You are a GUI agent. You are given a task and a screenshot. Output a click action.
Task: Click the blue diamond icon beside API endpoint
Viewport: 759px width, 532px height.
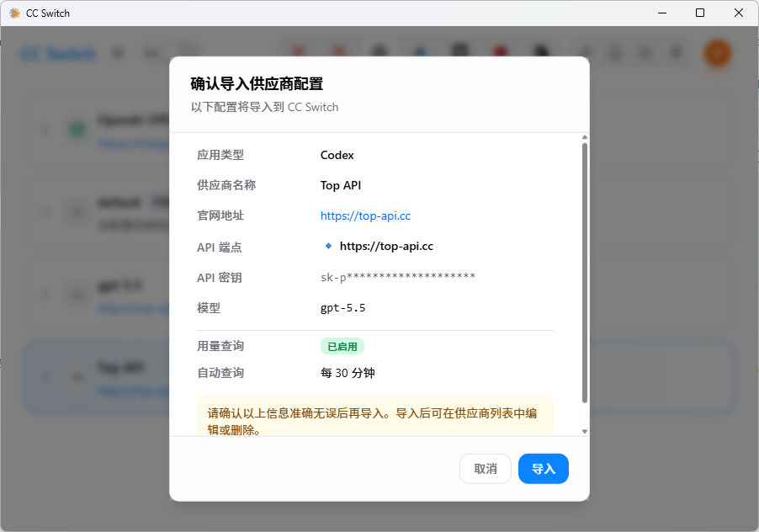pyautogui.click(x=328, y=246)
